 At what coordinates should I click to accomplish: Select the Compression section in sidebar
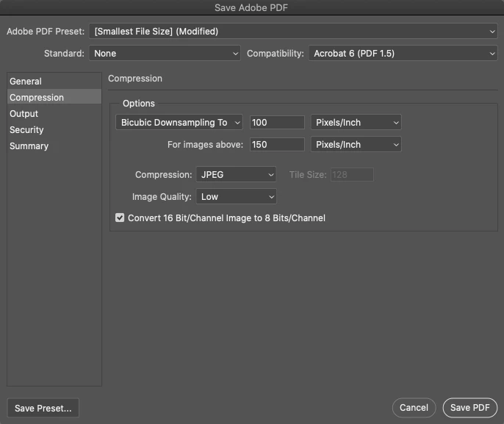coord(54,97)
